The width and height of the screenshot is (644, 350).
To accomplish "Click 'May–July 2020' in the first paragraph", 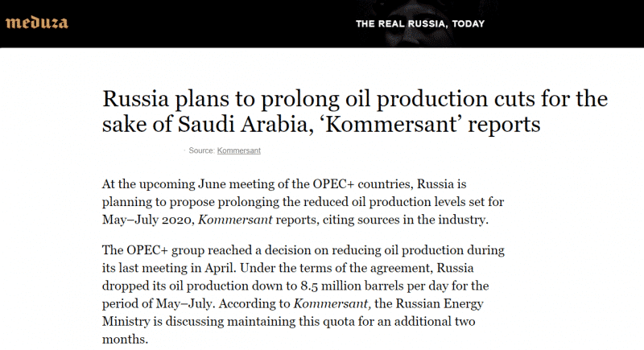I will 147,220.
